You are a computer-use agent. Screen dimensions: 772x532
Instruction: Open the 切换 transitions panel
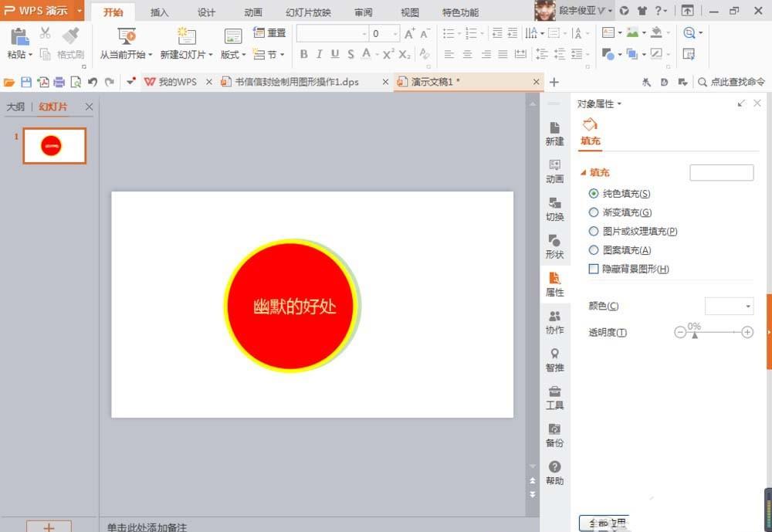pyautogui.click(x=554, y=208)
